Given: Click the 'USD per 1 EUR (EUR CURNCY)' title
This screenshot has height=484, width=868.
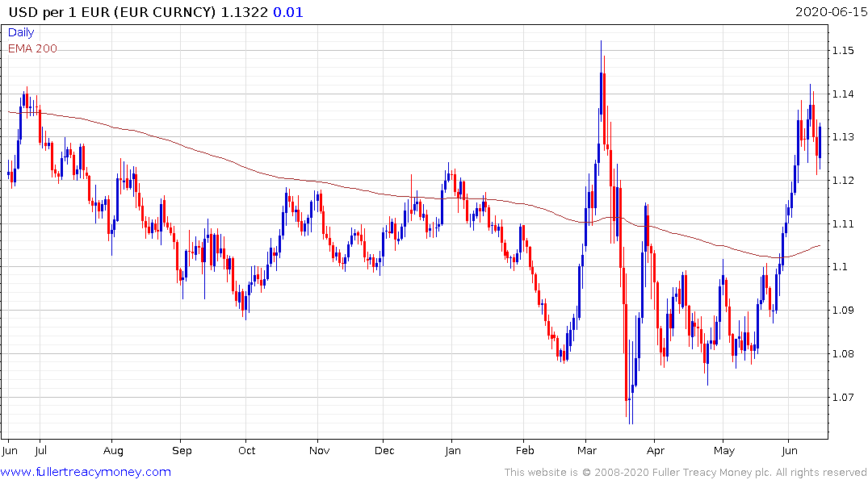Looking at the screenshot, I should click(112, 12).
